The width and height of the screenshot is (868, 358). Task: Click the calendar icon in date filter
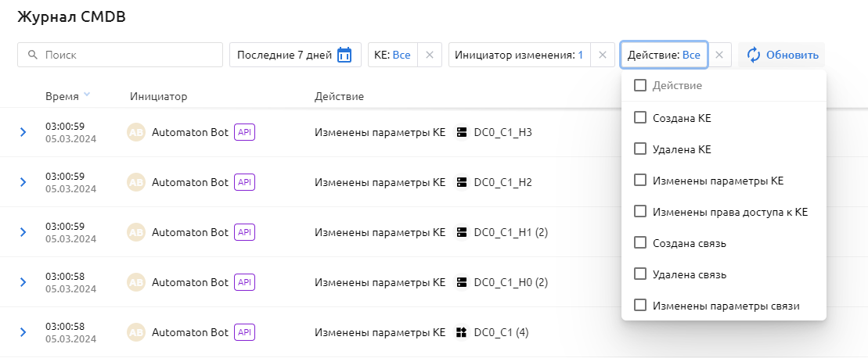pos(344,55)
